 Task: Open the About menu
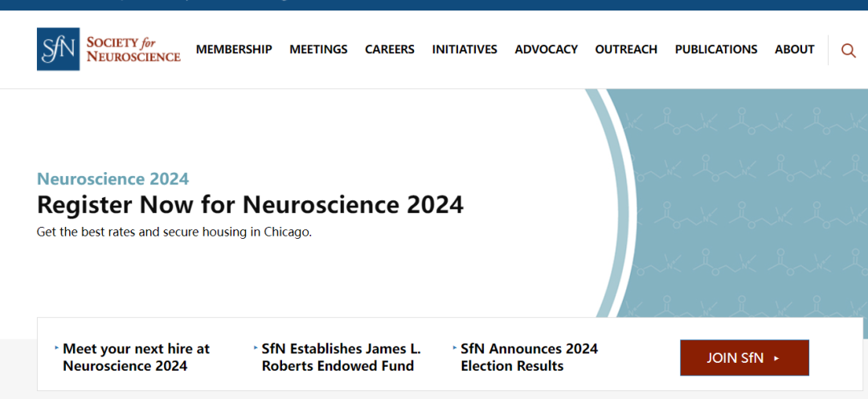coord(795,49)
